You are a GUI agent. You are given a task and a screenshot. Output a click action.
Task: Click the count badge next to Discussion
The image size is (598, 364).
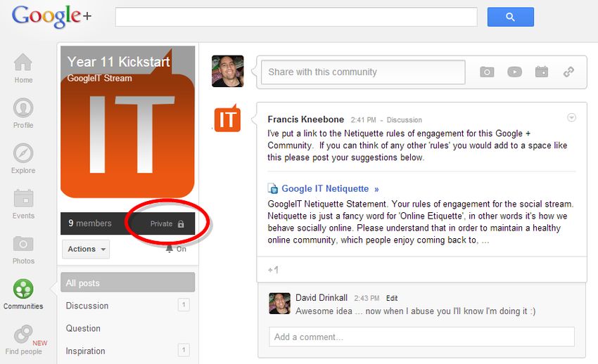(184, 304)
